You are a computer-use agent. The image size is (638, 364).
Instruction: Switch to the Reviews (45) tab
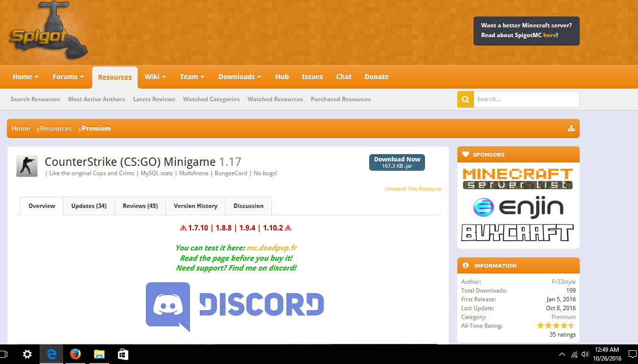click(140, 206)
